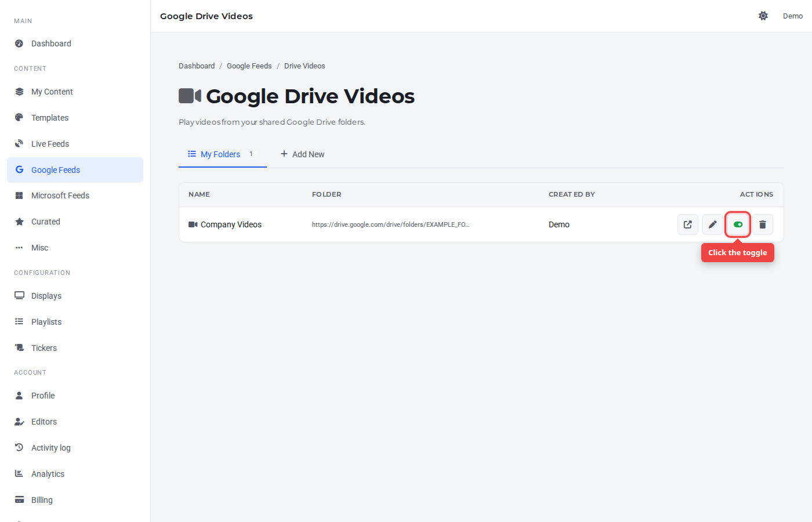Toggle Company Videos folder active state
This screenshot has height=522, width=812.
click(738, 224)
